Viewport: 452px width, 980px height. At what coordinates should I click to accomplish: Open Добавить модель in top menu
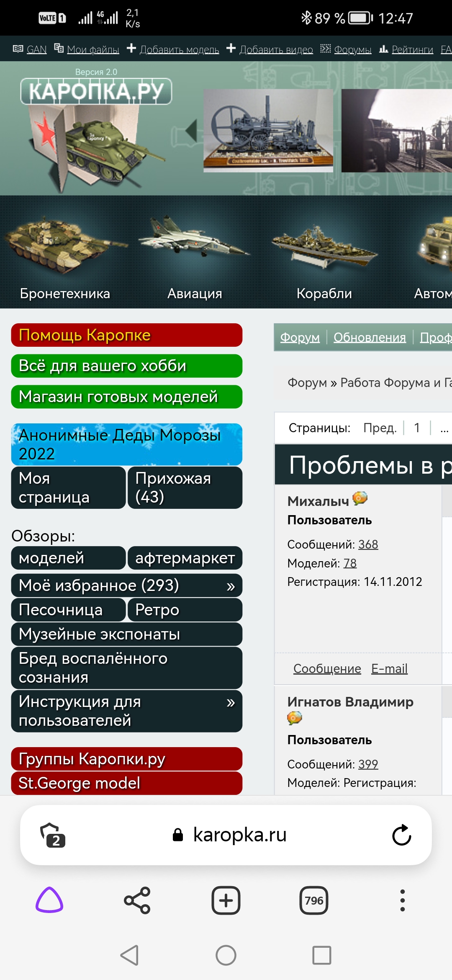click(179, 49)
